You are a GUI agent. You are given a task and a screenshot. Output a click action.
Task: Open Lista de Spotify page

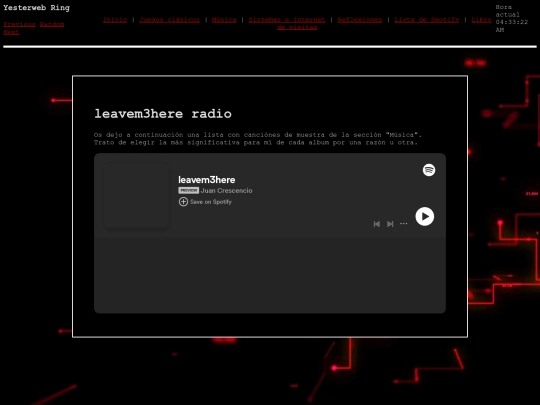click(x=427, y=20)
